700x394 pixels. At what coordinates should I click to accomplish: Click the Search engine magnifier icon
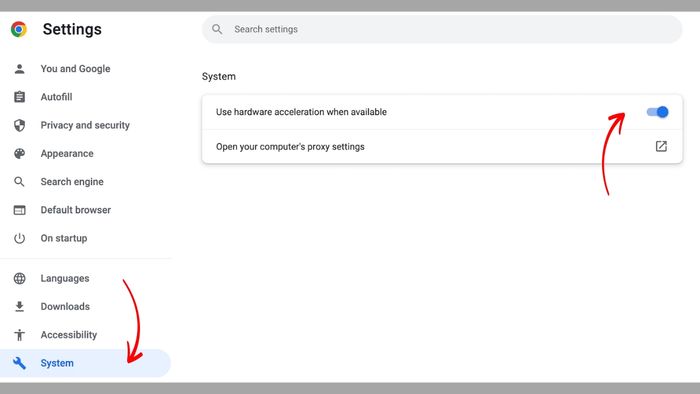pyautogui.click(x=19, y=182)
